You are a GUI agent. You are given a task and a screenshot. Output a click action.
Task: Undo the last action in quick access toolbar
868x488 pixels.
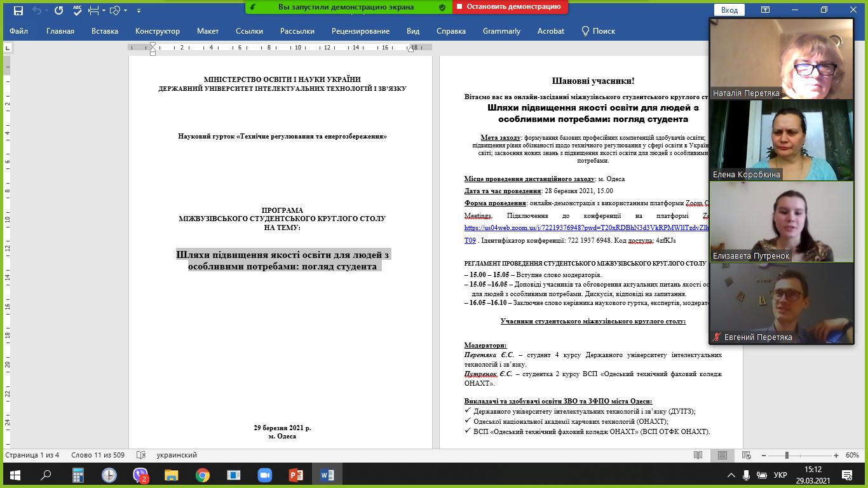click(37, 10)
